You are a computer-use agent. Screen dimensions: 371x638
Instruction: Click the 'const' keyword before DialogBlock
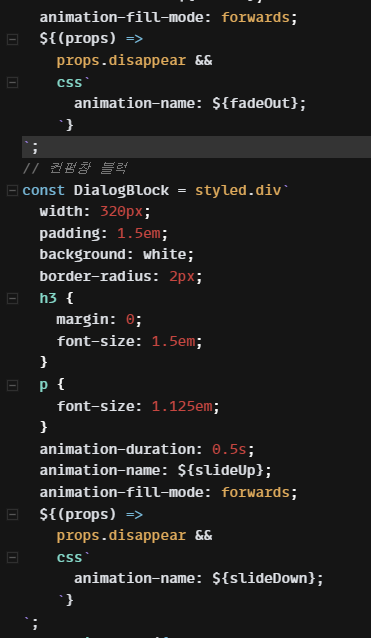[x=44, y=190]
